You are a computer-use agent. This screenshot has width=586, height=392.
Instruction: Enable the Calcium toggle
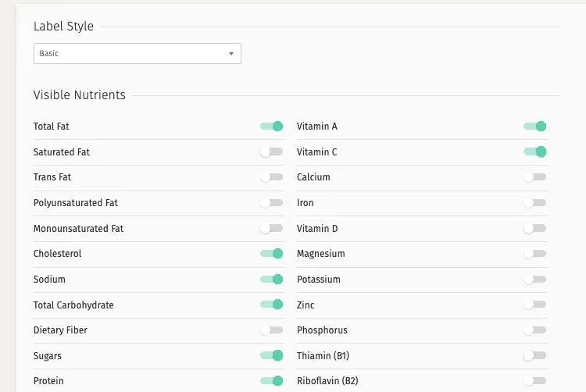pyautogui.click(x=534, y=177)
